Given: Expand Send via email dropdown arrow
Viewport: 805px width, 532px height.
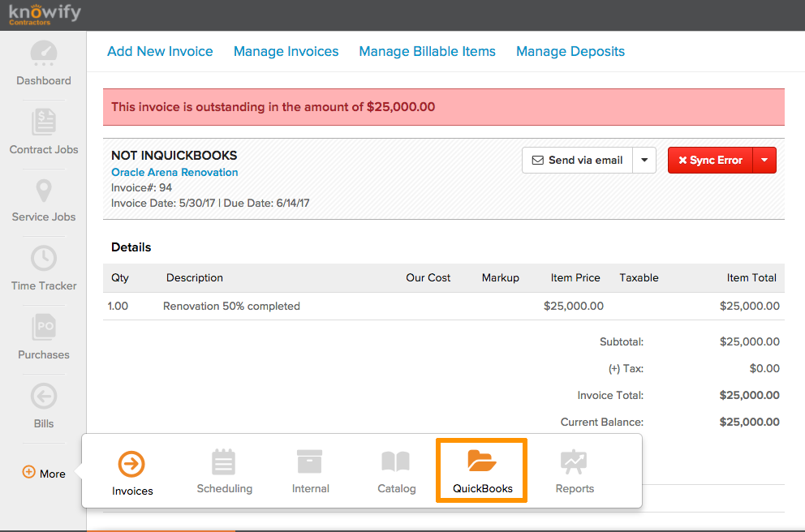Looking at the screenshot, I should 644,161.
